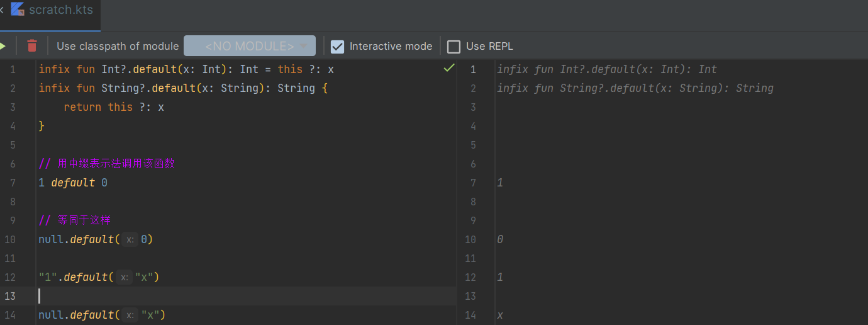868x325 pixels.
Task: Click the x: hint on line 12
Action: tap(124, 277)
